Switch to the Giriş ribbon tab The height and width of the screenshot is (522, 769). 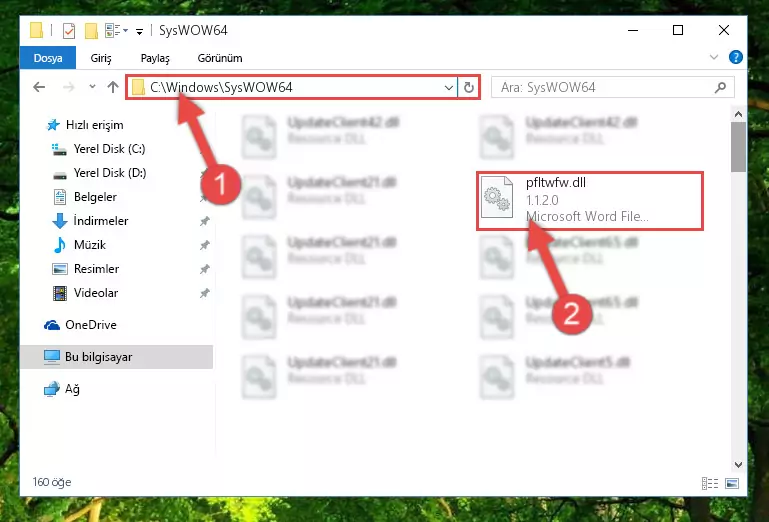point(101,58)
